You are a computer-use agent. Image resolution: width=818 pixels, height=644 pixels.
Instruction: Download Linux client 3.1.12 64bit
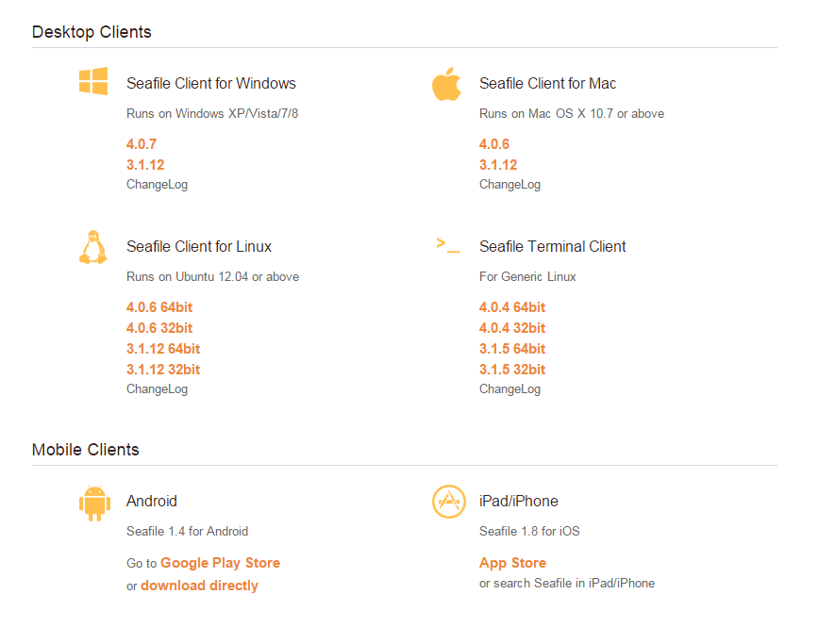(163, 349)
